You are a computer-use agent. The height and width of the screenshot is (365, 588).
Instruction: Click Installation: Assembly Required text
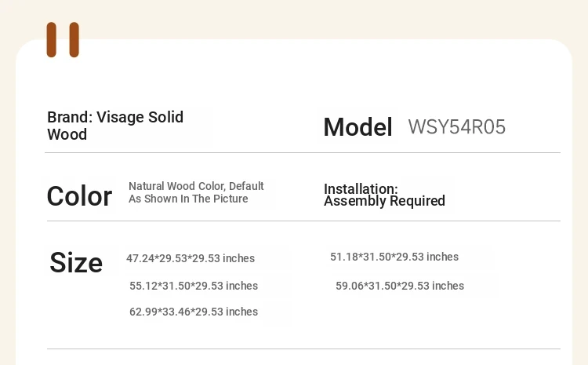[x=384, y=195]
